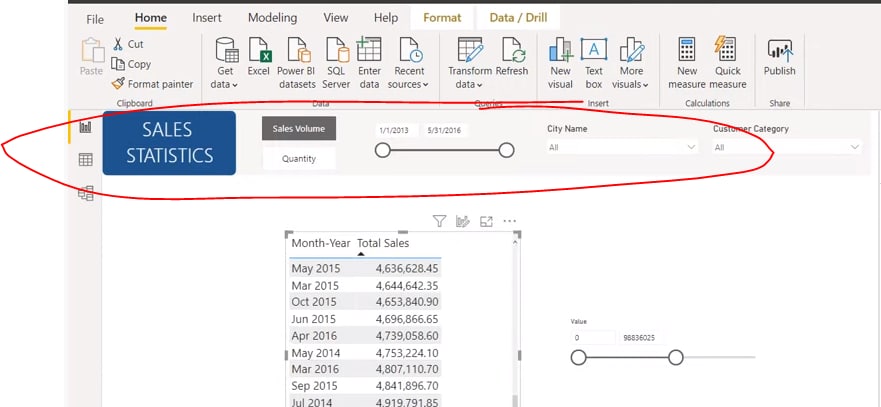Screen dimensions: 881x407
Task: Create a Quick measure
Action: (x=728, y=63)
